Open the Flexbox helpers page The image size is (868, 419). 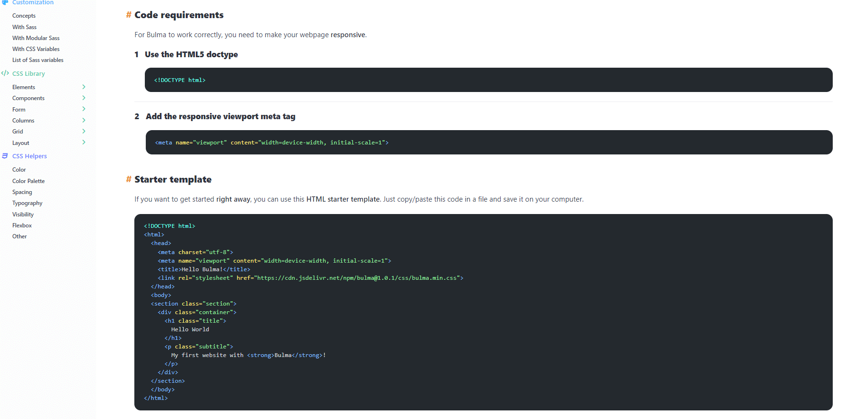[x=22, y=225]
